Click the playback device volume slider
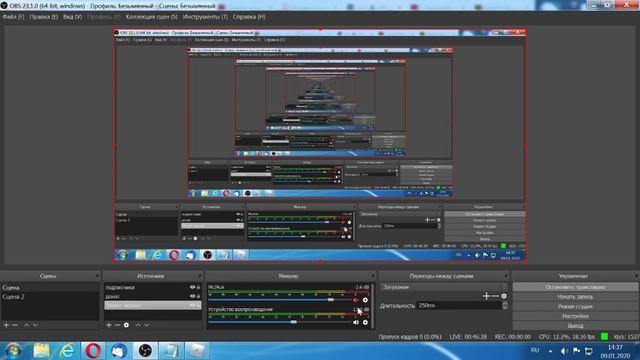Viewport: 640px width, 360px height. tap(279, 322)
